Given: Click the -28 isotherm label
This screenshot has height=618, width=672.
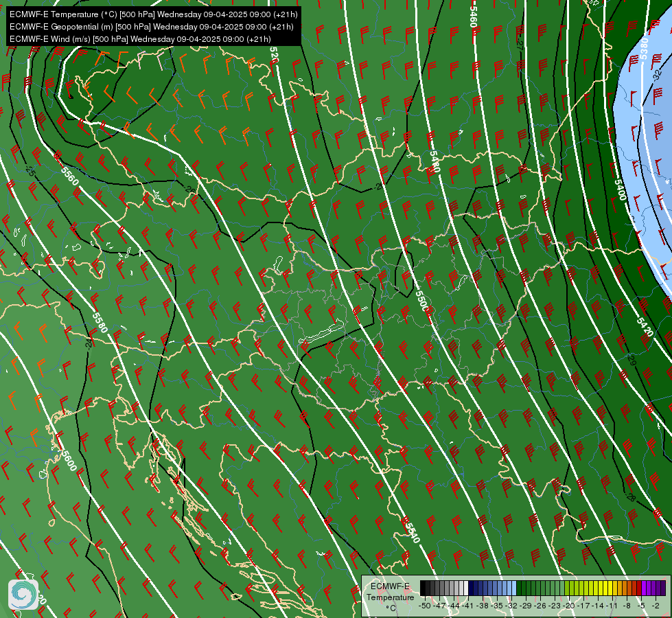Looking at the screenshot, I should 631,496.
